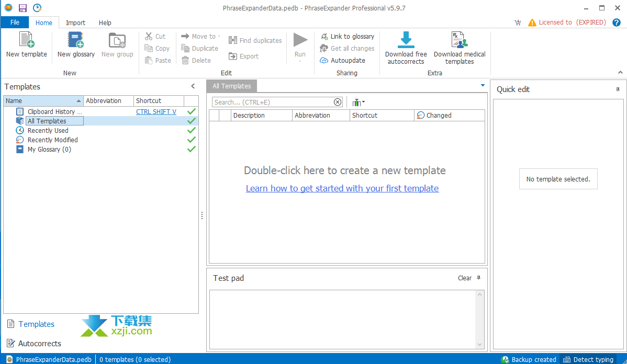627x364 pixels.
Task: Sort tree by Shortcut column
Action: 159,101
